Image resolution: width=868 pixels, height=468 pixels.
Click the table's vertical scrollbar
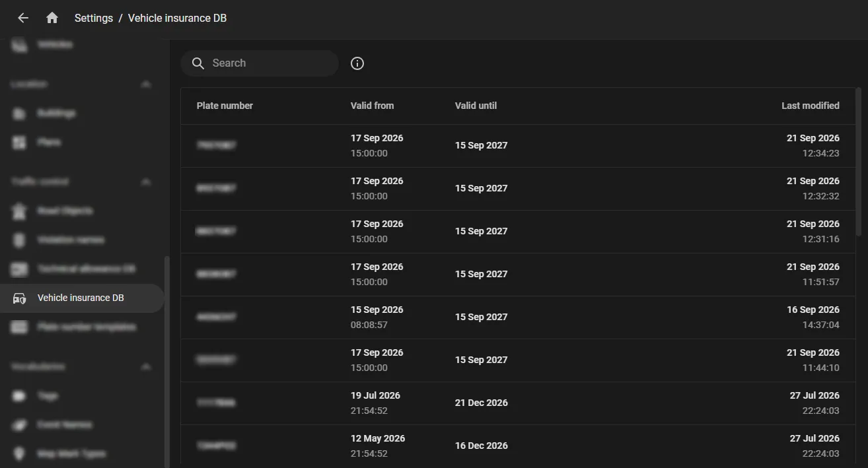[859, 162]
